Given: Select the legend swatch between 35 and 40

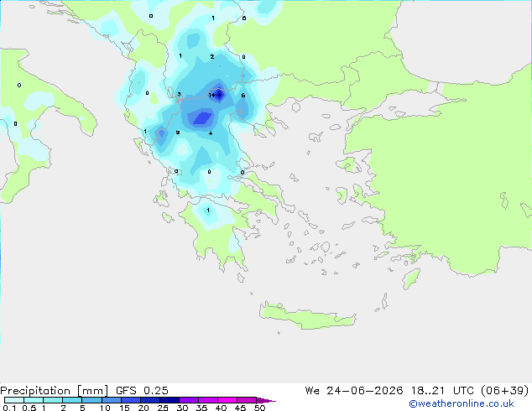Looking at the screenshot, I should 208,400.
